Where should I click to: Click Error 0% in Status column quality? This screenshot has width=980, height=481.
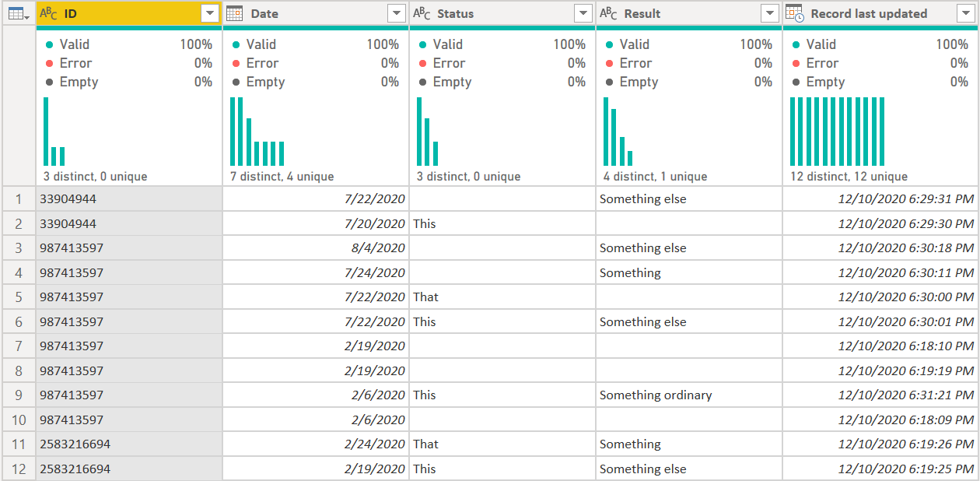click(502, 63)
